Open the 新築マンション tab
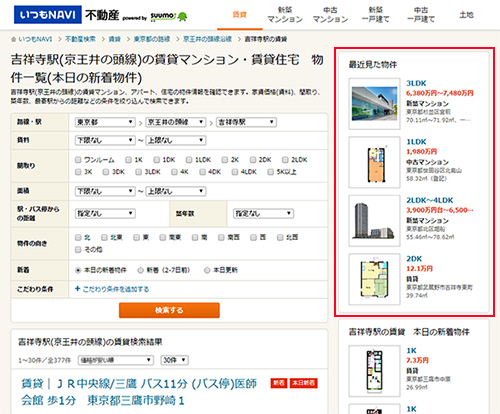 tap(285, 15)
